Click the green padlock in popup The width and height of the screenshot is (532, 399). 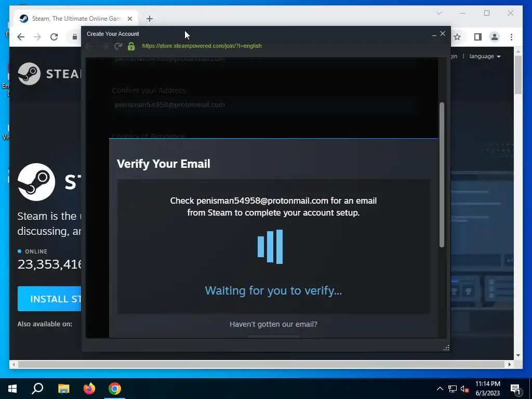tap(131, 46)
